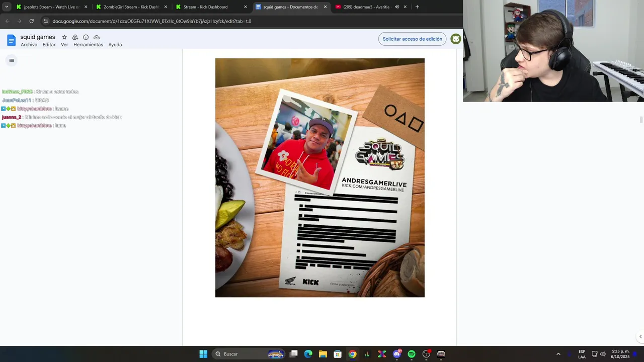Open Task View from taskbar
644x362 pixels.
(294, 354)
